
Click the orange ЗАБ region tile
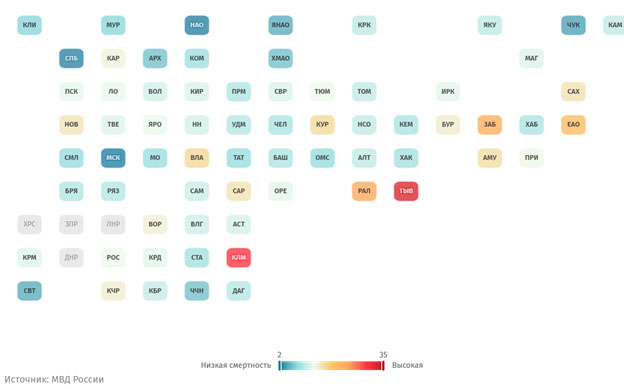point(489,125)
